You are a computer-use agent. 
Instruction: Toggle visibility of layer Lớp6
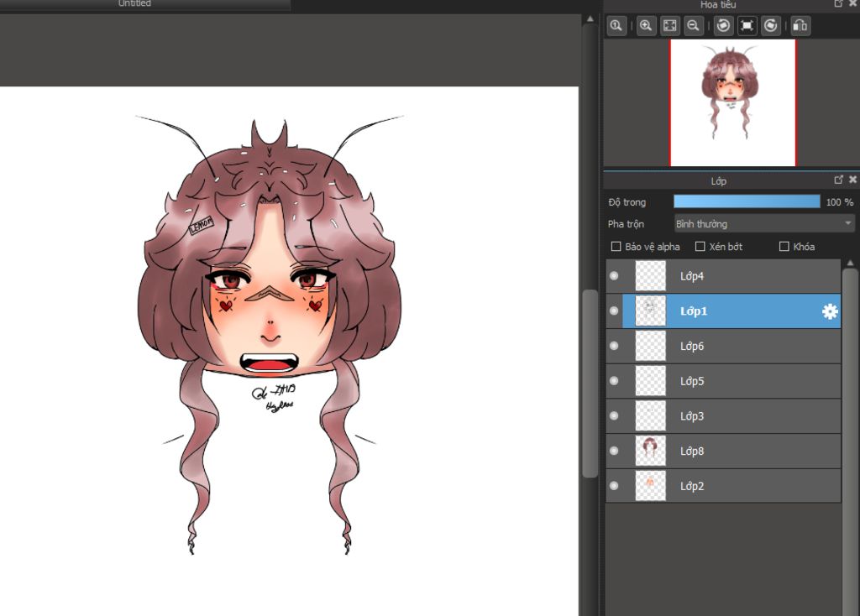pyautogui.click(x=614, y=346)
